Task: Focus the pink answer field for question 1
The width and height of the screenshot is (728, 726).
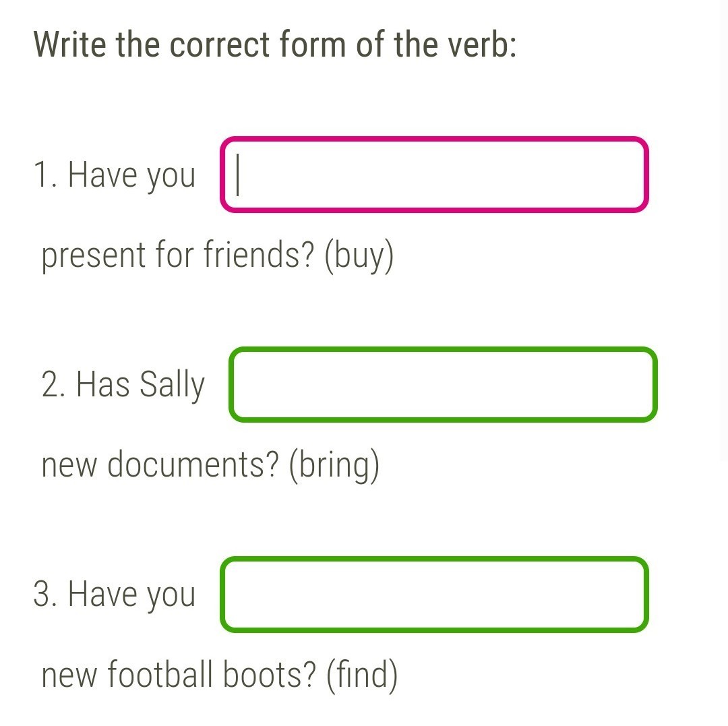Action: [434, 175]
